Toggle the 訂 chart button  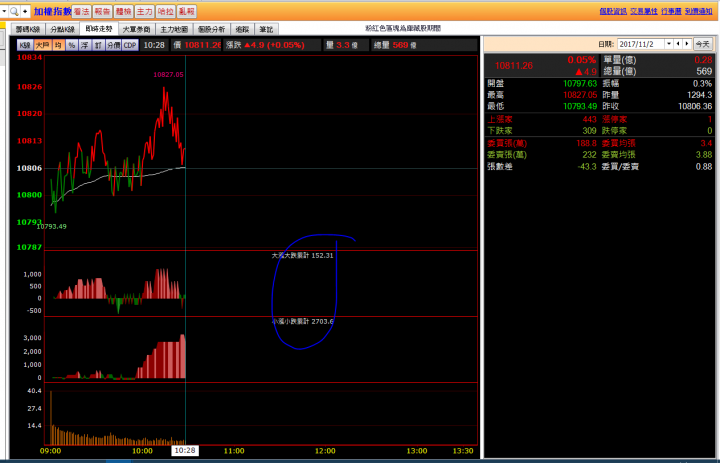point(98,45)
